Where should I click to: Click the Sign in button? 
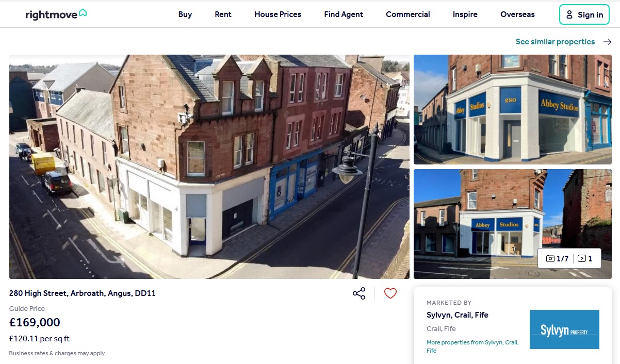(x=584, y=14)
